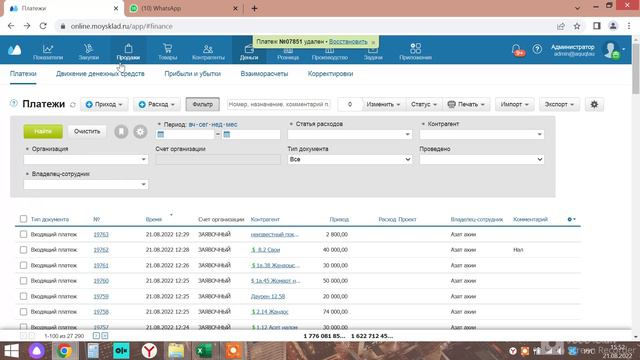This screenshot has width=640, height=360.
Task: Open the Контрагент combo box
Action: (x=482, y=134)
